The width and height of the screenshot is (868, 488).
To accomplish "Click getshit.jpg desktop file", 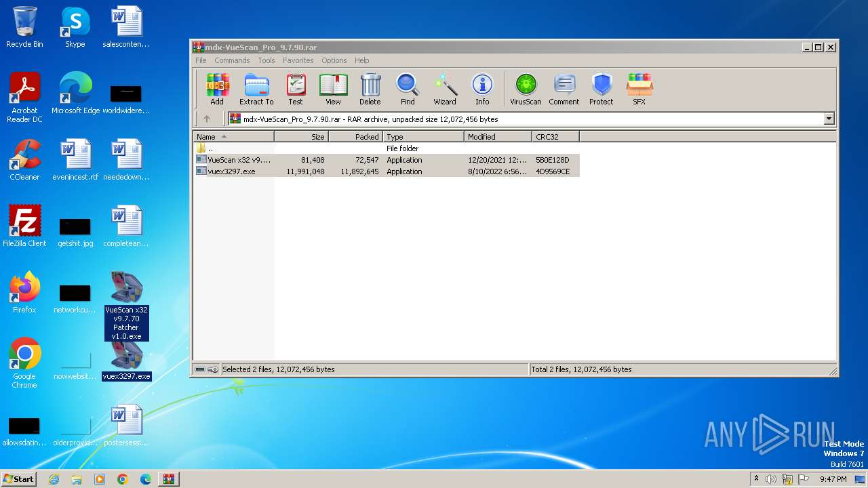I will coord(75,230).
